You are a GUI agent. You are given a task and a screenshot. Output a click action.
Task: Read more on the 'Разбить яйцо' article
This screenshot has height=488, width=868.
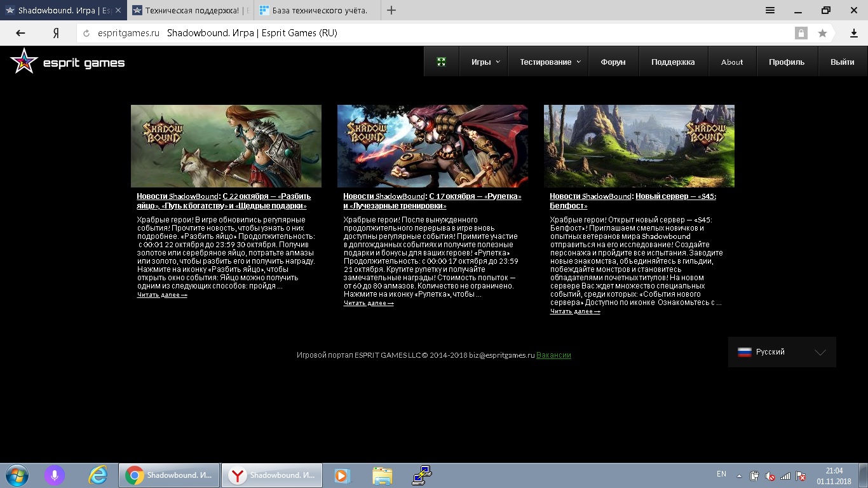click(162, 295)
